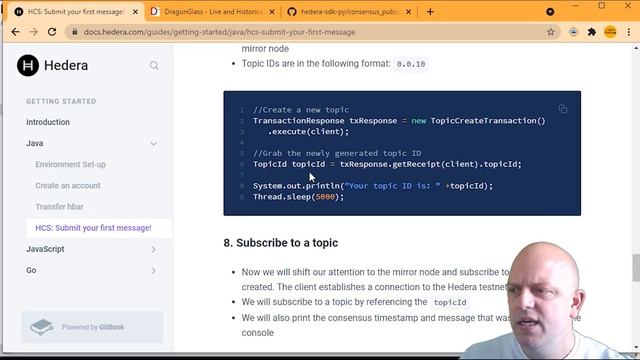Open the docs search magnifier
The image size is (640, 360).
click(154, 65)
